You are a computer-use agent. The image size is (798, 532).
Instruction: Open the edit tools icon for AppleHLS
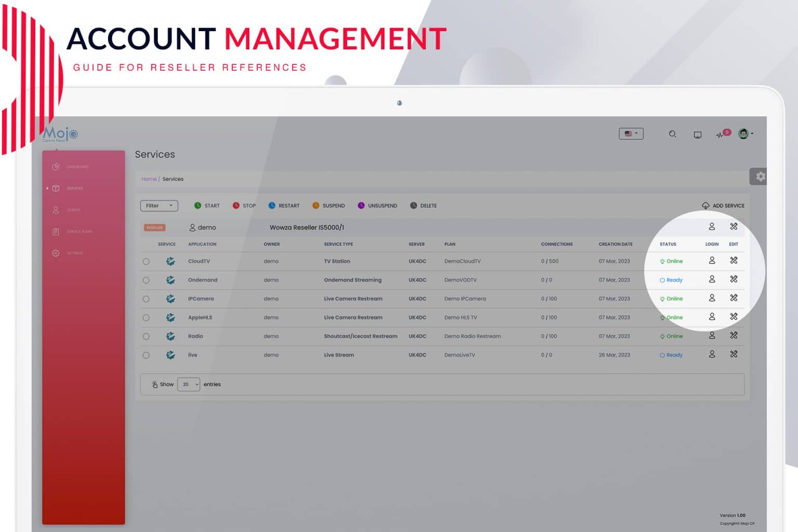click(x=734, y=316)
